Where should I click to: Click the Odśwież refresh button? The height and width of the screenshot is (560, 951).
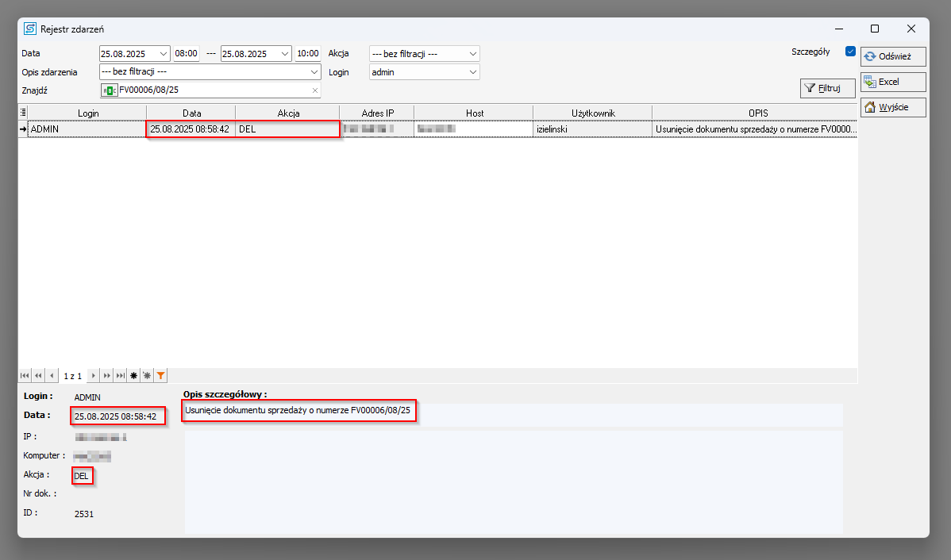[893, 57]
